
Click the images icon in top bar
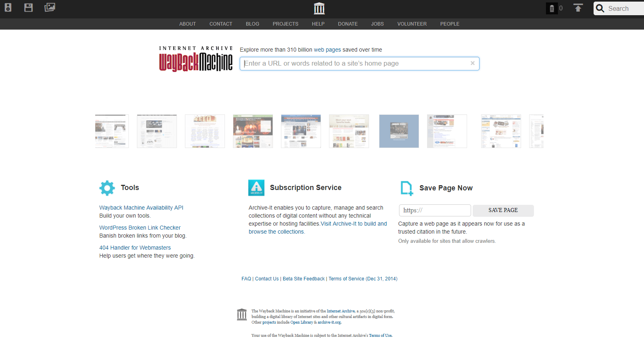(x=50, y=7)
